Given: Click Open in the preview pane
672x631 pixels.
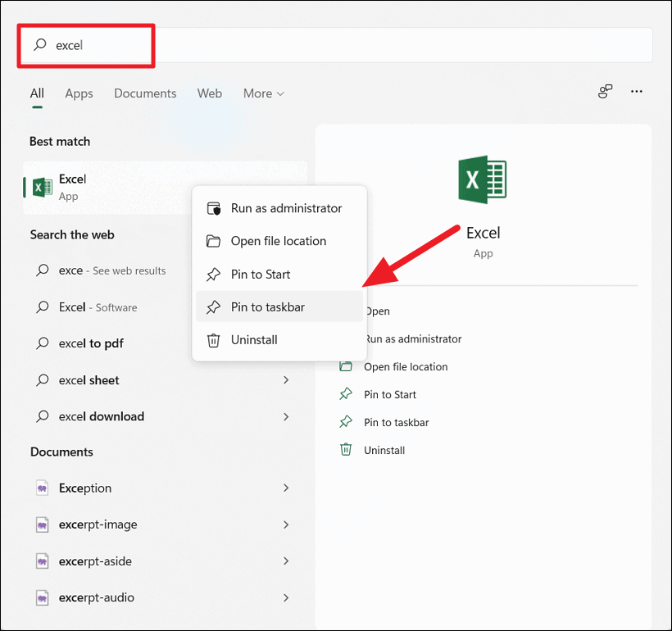Looking at the screenshot, I should coord(377,311).
